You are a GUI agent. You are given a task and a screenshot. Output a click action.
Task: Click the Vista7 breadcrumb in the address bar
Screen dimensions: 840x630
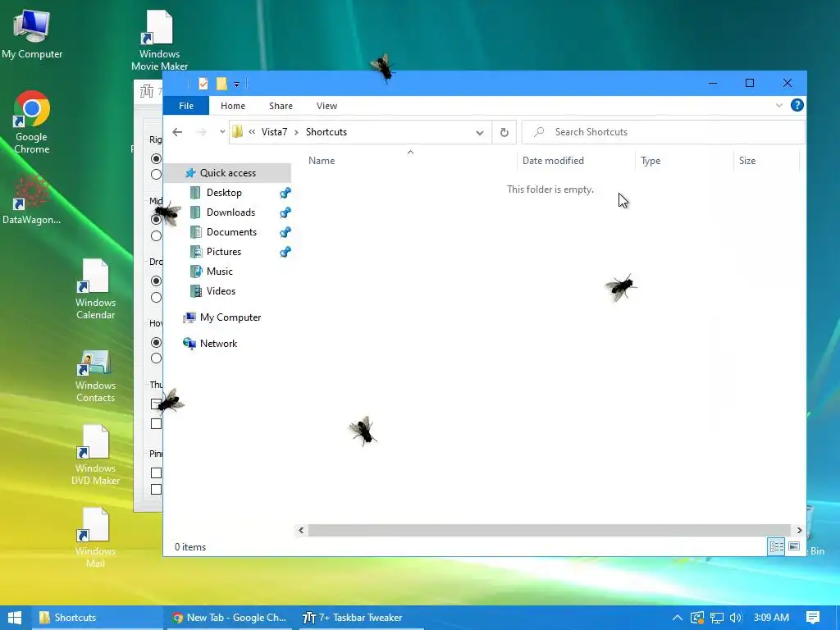click(x=274, y=132)
